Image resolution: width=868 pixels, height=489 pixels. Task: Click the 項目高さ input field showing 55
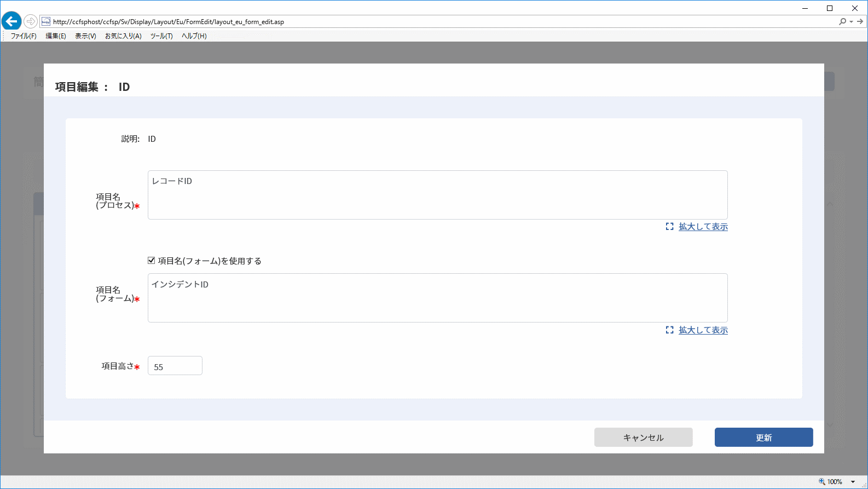click(175, 366)
